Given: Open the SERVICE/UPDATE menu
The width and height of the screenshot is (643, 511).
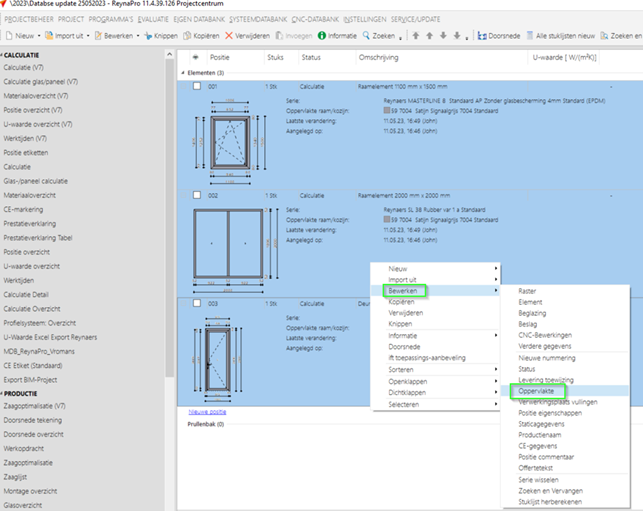Looking at the screenshot, I should point(415,19).
